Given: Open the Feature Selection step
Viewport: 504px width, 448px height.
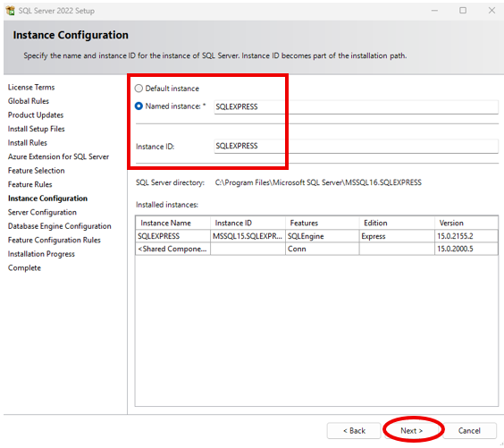Looking at the screenshot, I should (37, 171).
